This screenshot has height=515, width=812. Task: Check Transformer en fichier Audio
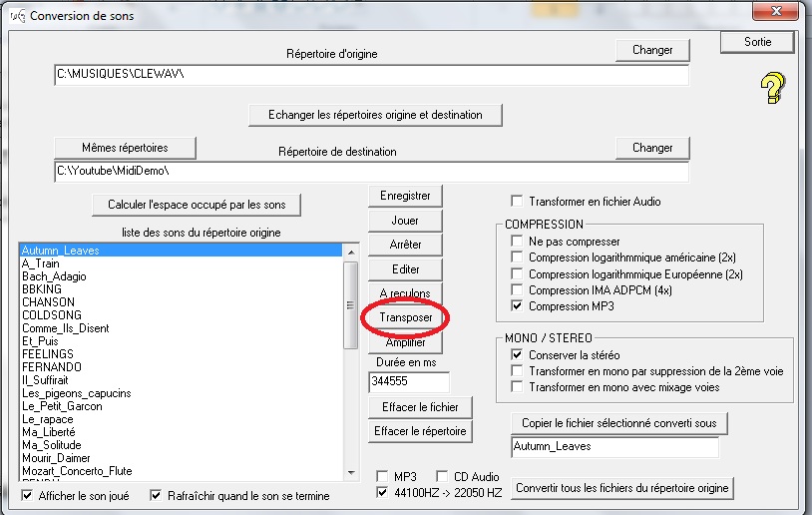517,202
